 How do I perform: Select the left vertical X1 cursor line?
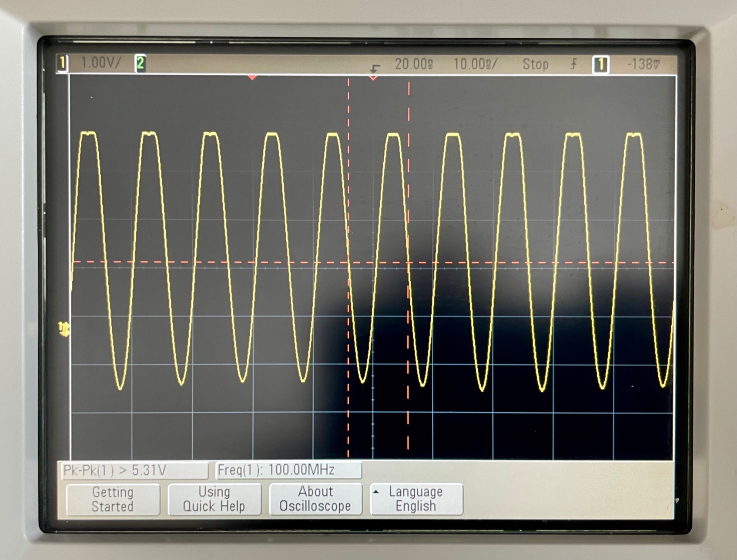point(348,268)
